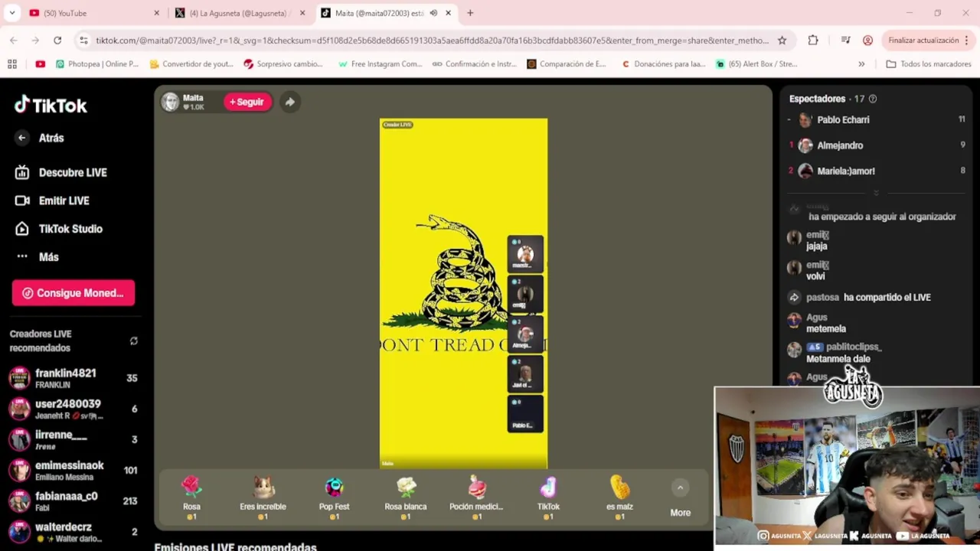Refresh recommended LIVE creators list

click(x=134, y=341)
